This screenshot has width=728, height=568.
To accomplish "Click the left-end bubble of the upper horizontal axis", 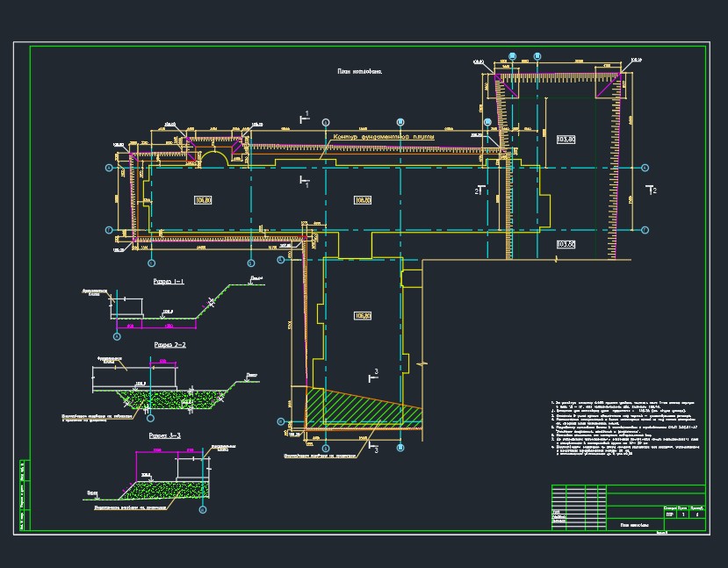I will pyautogui.click(x=110, y=168).
